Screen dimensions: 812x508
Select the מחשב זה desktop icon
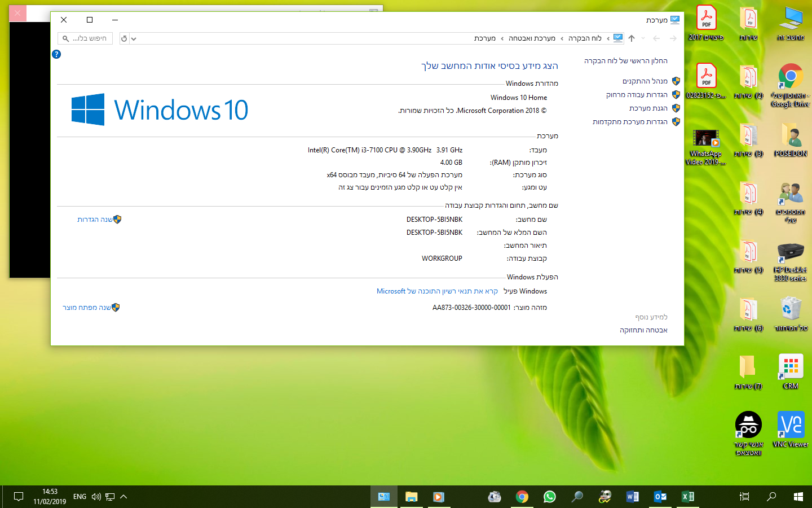click(x=791, y=23)
